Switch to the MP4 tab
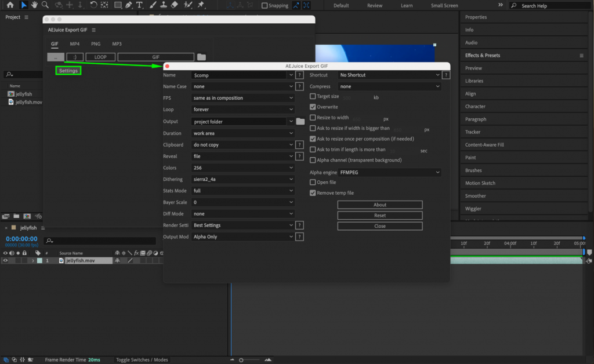Screen dimensions: 594x364 74,43
